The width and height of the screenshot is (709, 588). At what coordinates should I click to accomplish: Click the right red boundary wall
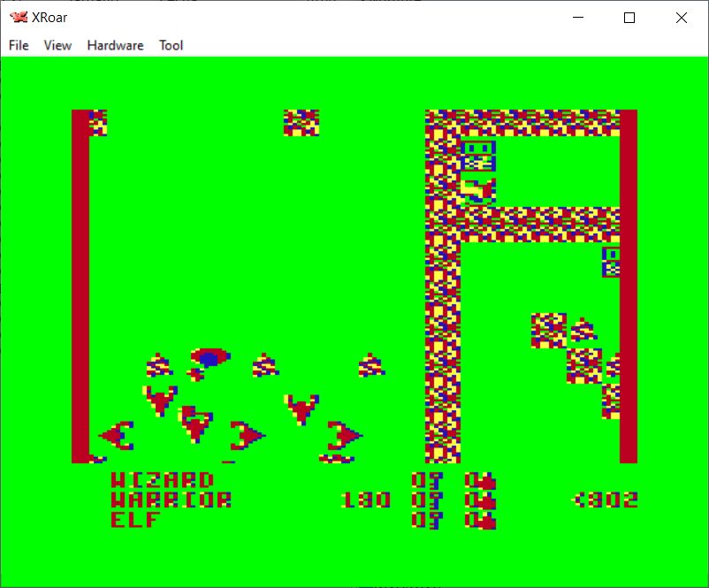(629, 286)
